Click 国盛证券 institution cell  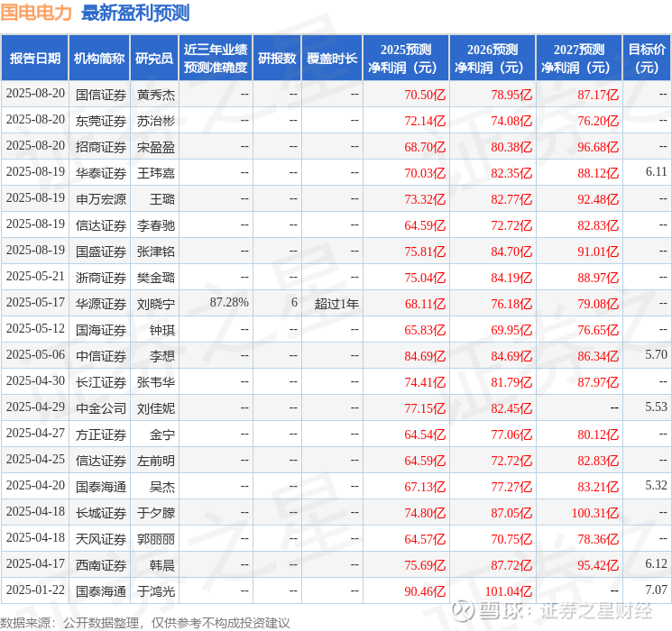[101, 251]
